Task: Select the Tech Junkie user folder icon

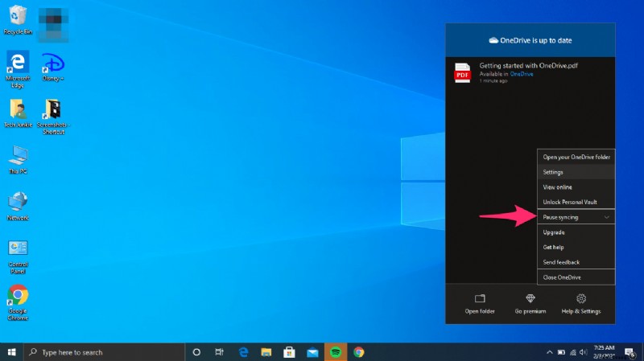Action: 18,113
